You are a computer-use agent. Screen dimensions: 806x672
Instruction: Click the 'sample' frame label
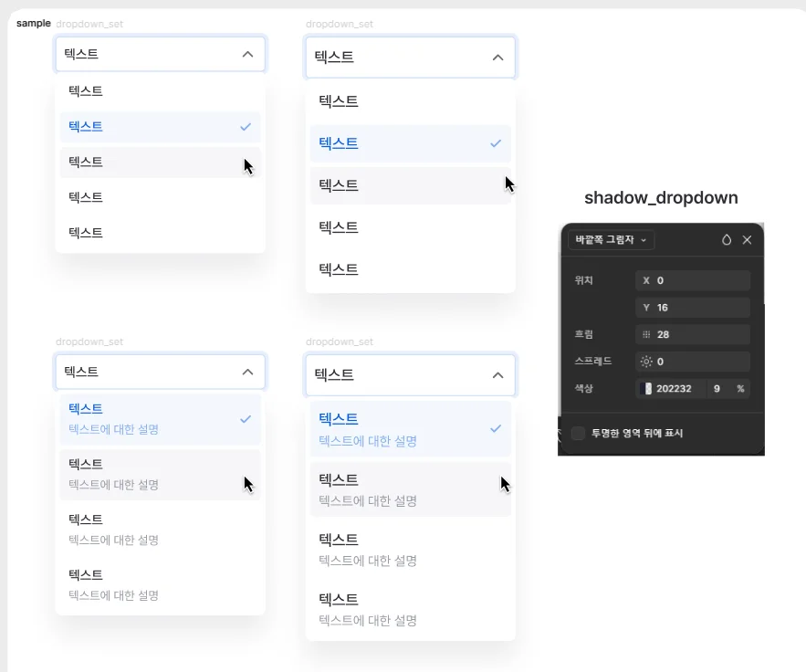coord(33,24)
